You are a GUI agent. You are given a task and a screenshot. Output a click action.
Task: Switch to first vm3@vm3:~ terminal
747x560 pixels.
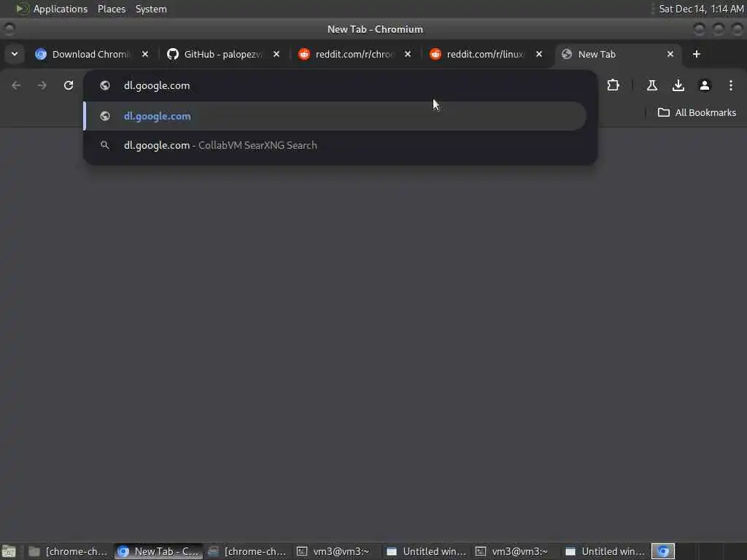point(336,551)
